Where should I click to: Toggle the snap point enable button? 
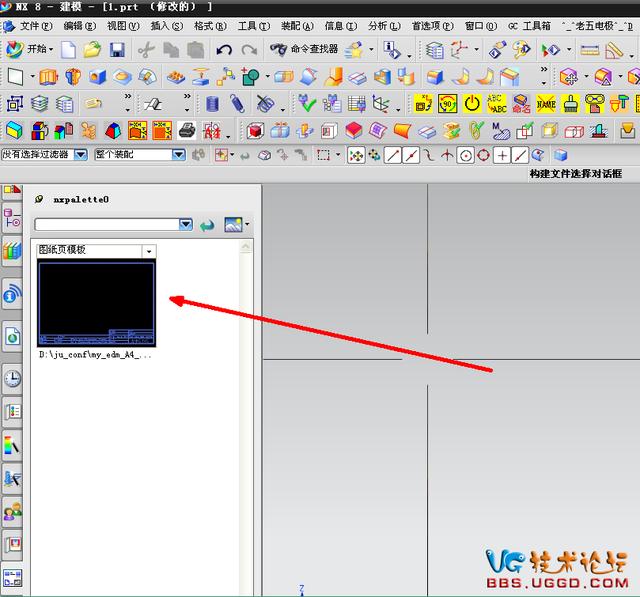coord(356,155)
